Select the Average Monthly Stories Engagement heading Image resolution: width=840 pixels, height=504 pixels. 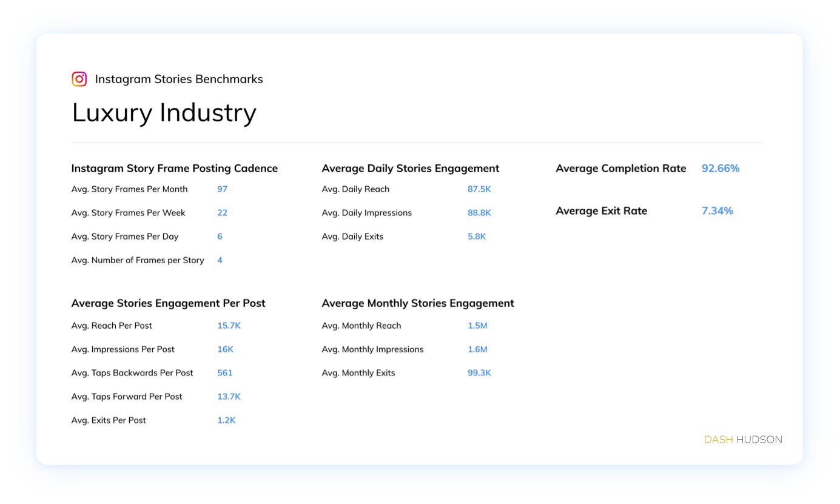pyautogui.click(x=417, y=303)
